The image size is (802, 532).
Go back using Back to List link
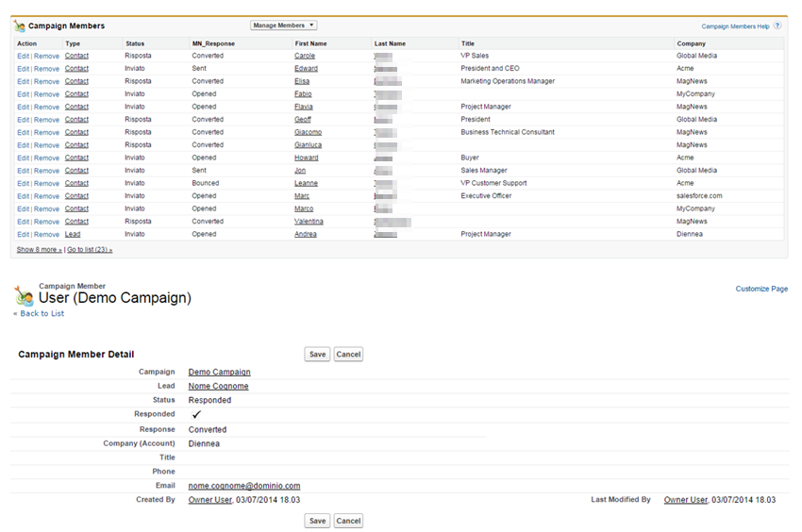(x=42, y=313)
